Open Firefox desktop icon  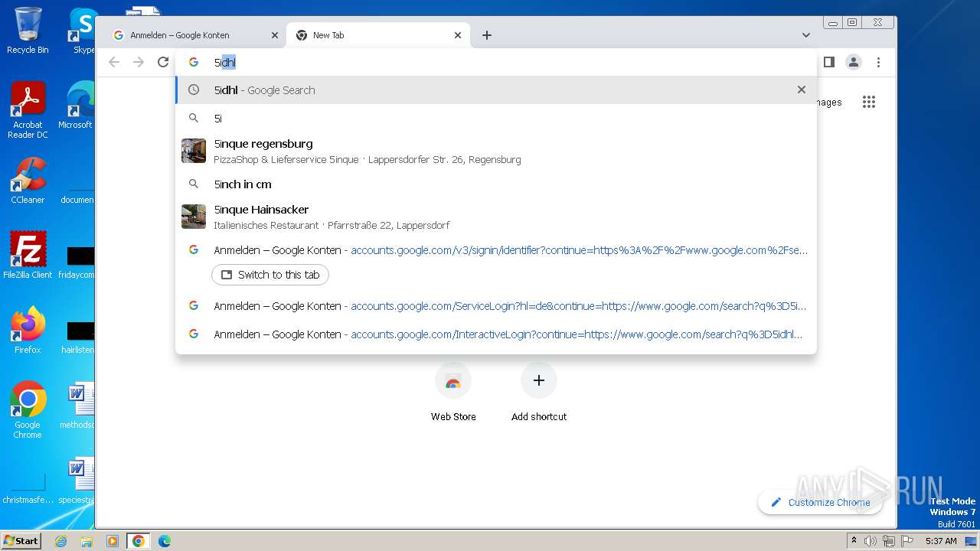[28, 331]
